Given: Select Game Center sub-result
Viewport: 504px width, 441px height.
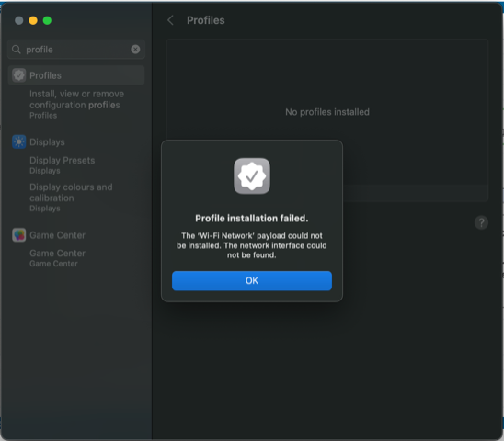Looking at the screenshot, I should tap(58, 258).
